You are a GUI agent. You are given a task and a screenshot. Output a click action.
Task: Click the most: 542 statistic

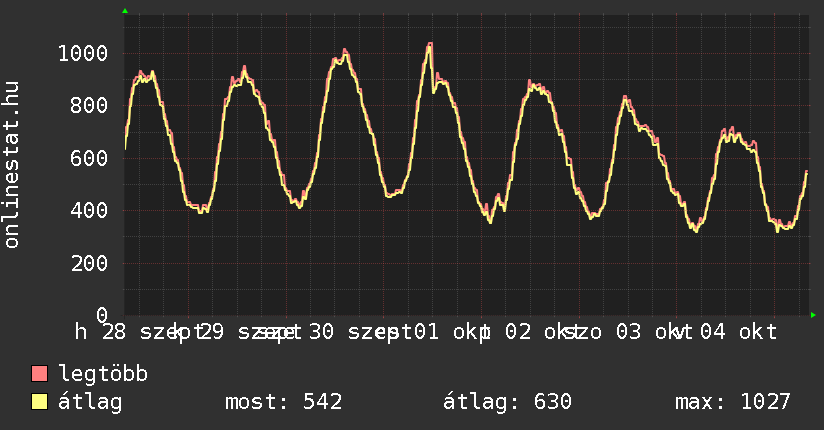click(x=284, y=402)
